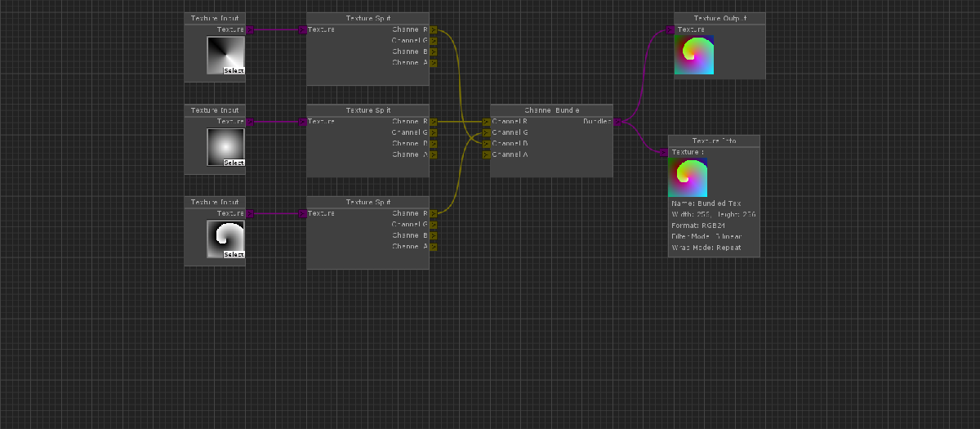
Task: Click Texture output port of spiral Texture Input
Action: click(250, 213)
